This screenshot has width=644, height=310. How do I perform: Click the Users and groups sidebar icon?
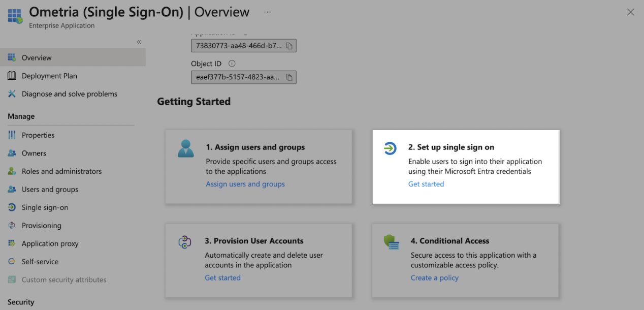(12, 189)
